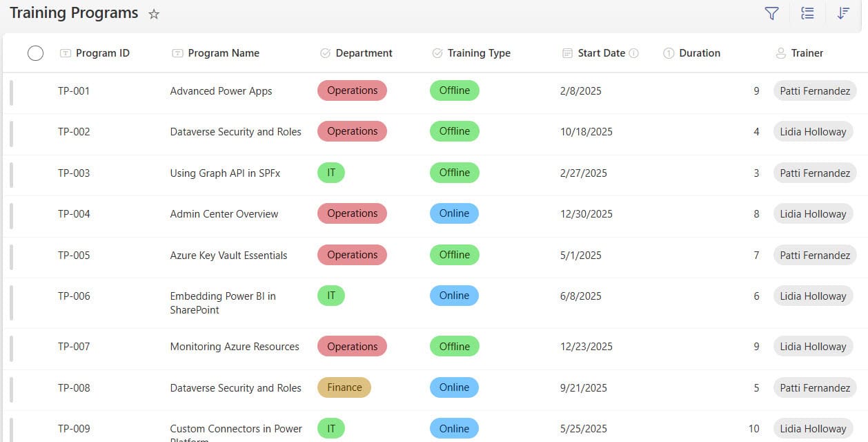This screenshot has width=868, height=442.
Task: Click the Operations pill in TP-001 row
Action: point(352,90)
